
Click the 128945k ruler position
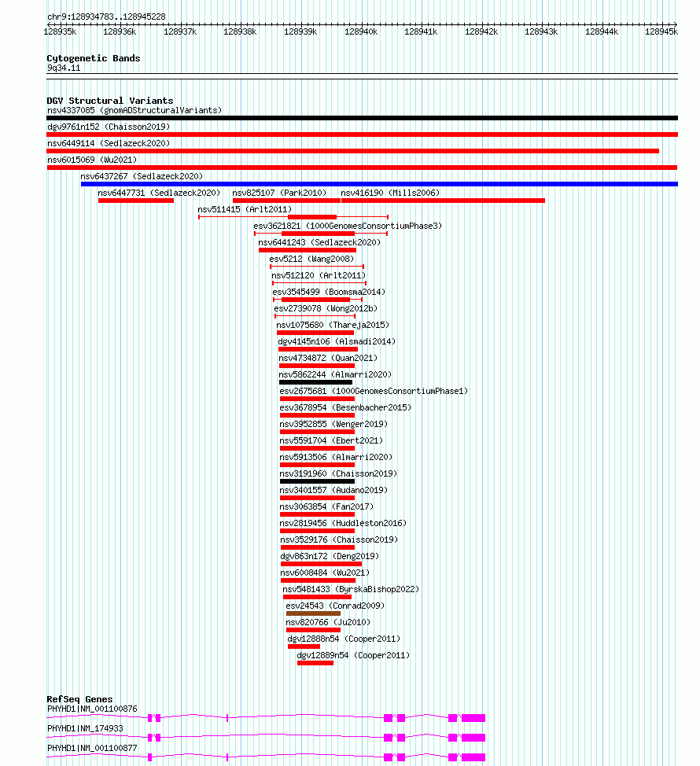pyautogui.click(x=661, y=31)
